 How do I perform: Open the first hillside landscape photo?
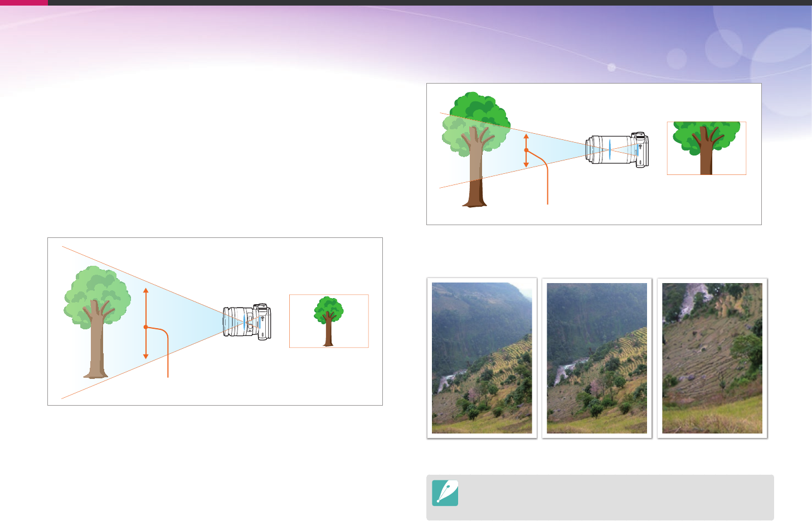(482, 358)
